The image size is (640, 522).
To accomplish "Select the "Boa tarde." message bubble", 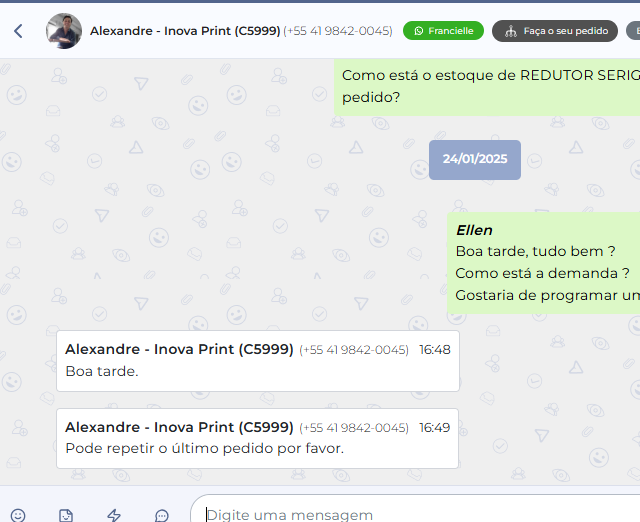I will click(257, 361).
